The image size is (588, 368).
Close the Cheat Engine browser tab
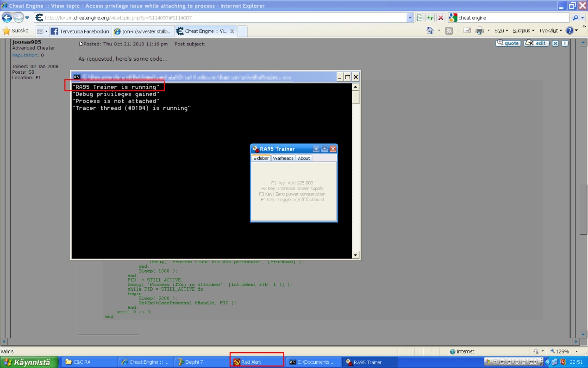coord(232,31)
